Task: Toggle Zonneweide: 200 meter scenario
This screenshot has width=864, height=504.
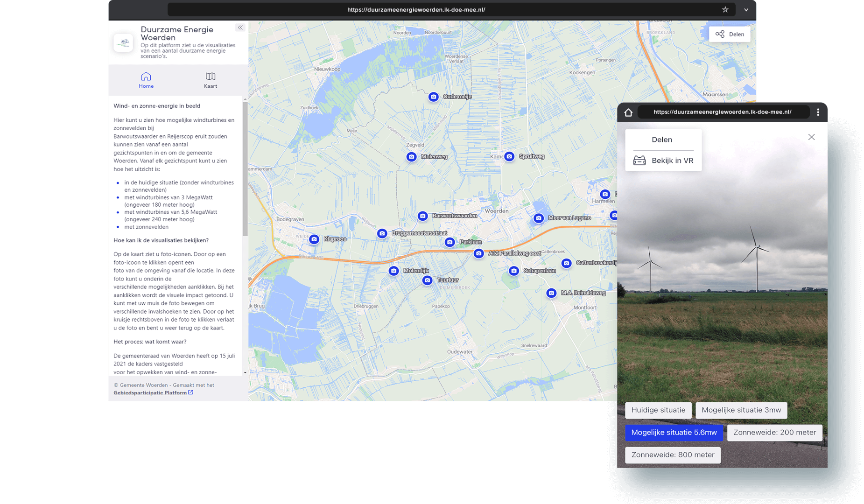Action: [774, 433]
